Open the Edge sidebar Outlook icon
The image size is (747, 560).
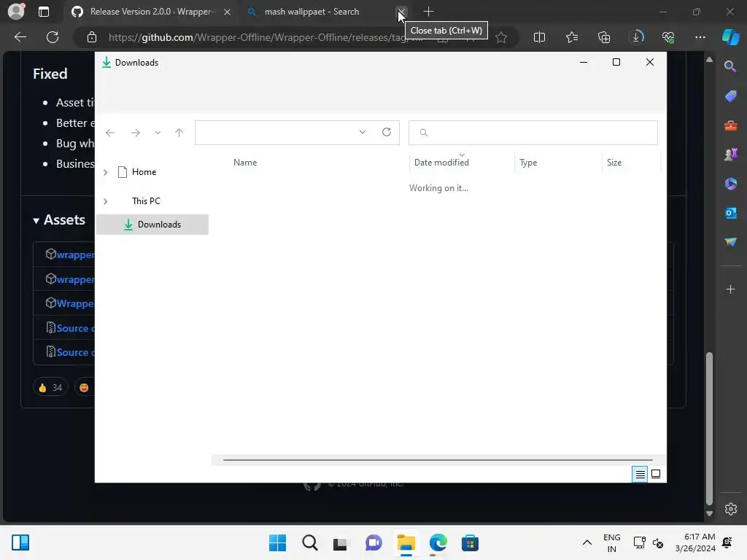(x=730, y=213)
